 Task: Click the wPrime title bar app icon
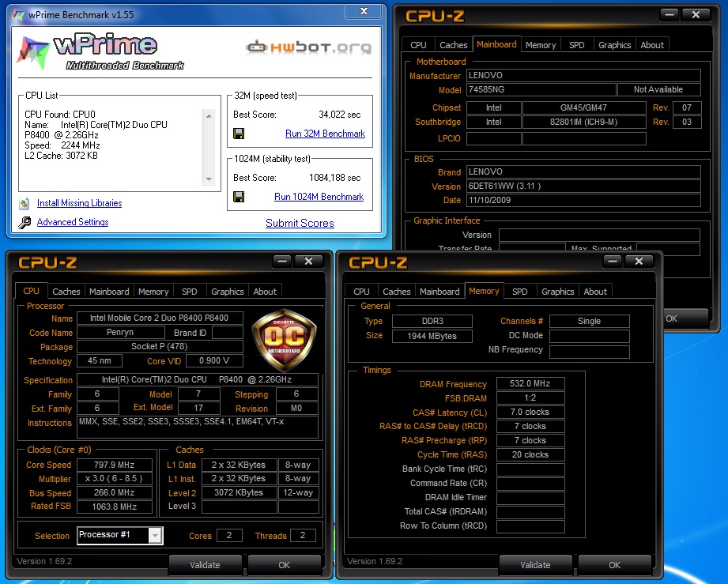[19, 15]
